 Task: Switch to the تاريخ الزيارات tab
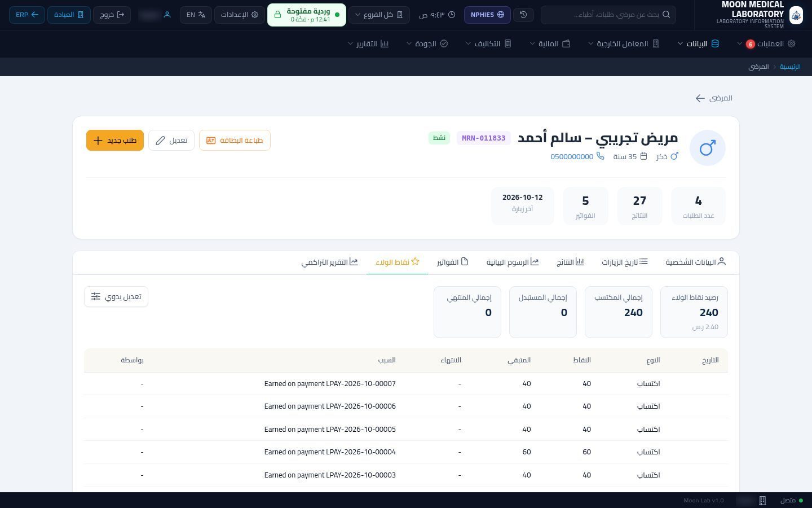coord(624,262)
